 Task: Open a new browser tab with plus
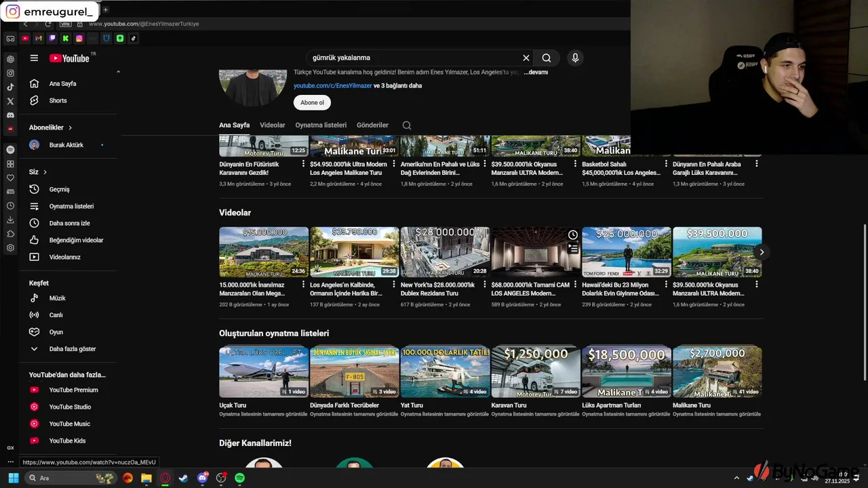pos(105,9)
